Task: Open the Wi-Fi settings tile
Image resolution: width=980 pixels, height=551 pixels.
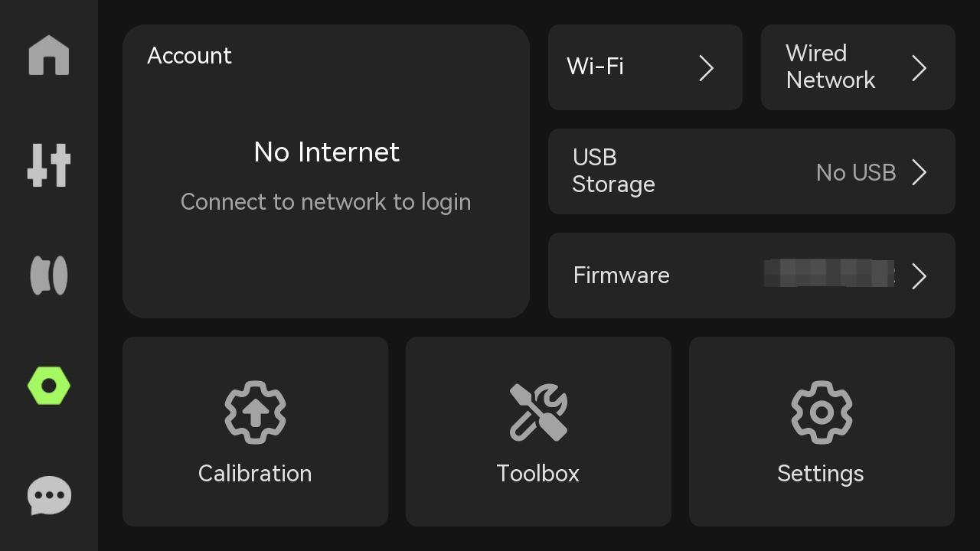Action: click(x=645, y=67)
